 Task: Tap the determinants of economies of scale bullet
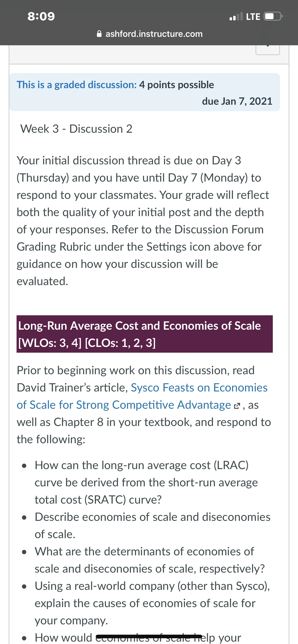click(150, 560)
